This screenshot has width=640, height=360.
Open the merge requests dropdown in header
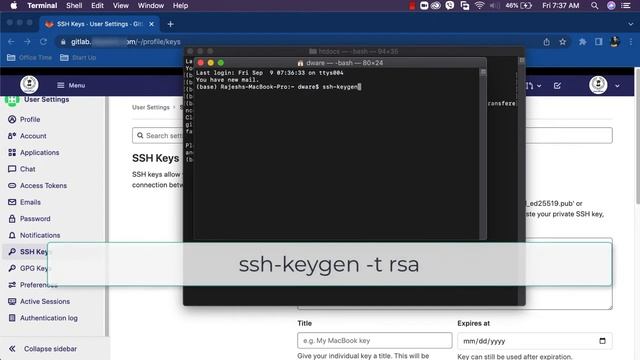[x=533, y=86]
